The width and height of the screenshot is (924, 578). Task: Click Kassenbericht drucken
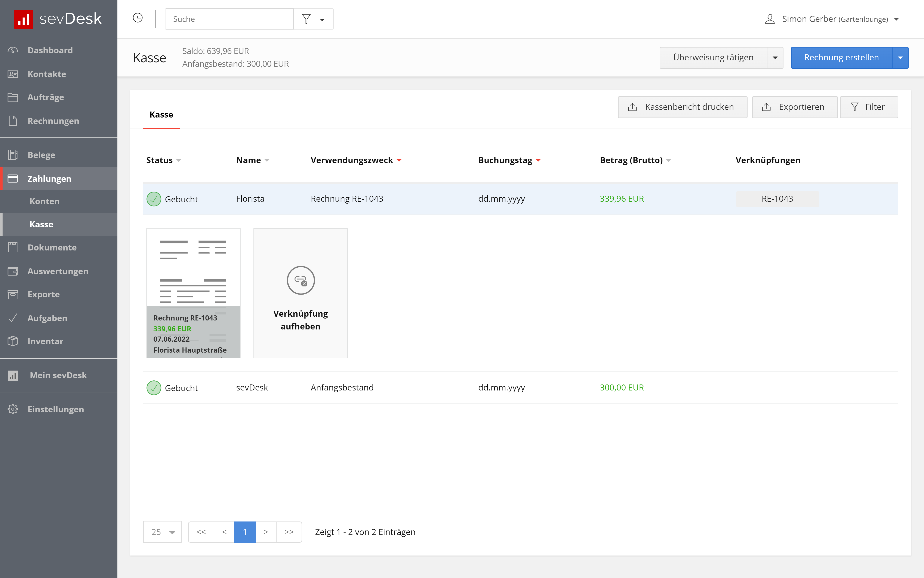682,107
